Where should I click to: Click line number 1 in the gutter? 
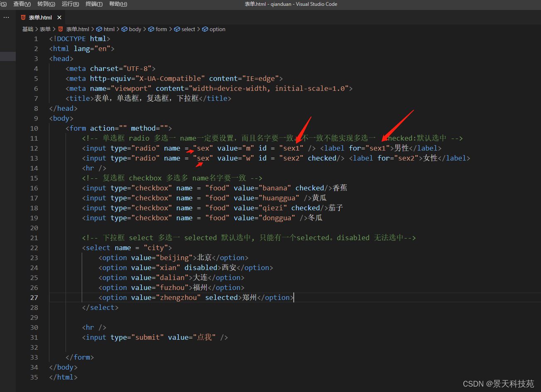coord(36,39)
